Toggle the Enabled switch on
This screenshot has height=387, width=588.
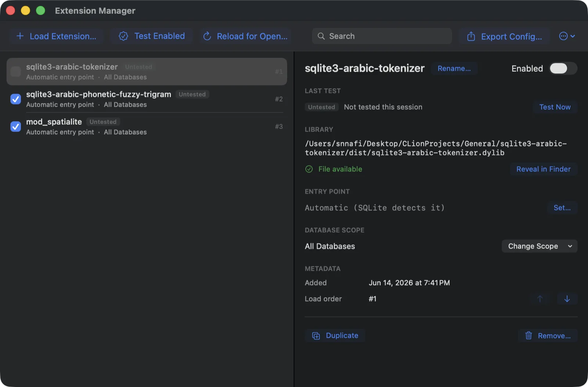(563, 68)
